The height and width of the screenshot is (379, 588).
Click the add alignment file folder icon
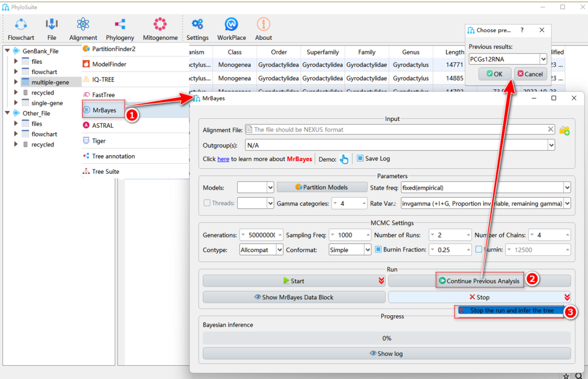[x=565, y=130]
